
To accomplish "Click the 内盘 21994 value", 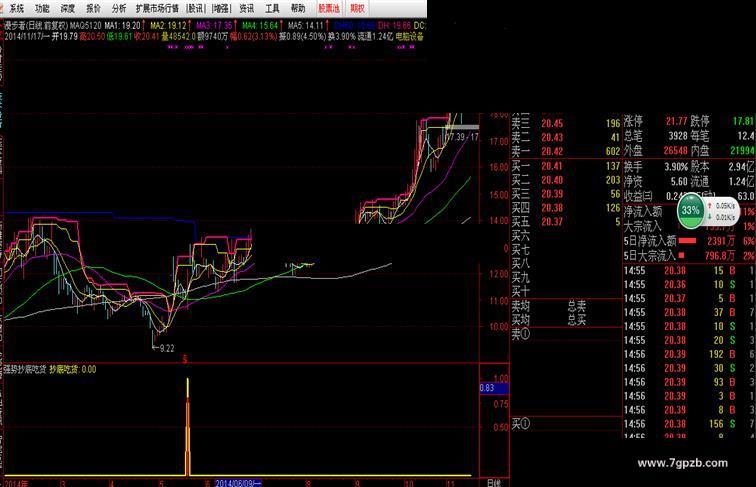I will pyautogui.click(x=742, y=151).
